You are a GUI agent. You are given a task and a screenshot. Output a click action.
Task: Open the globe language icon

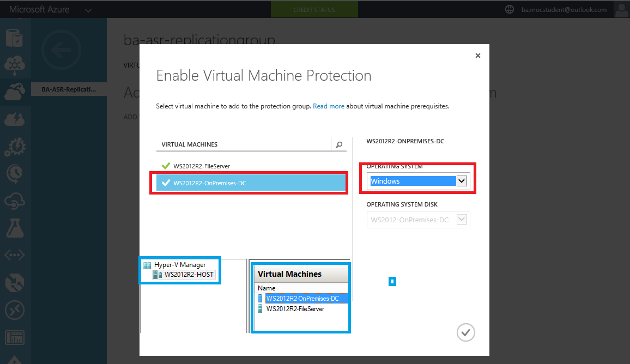pos(510,9)
